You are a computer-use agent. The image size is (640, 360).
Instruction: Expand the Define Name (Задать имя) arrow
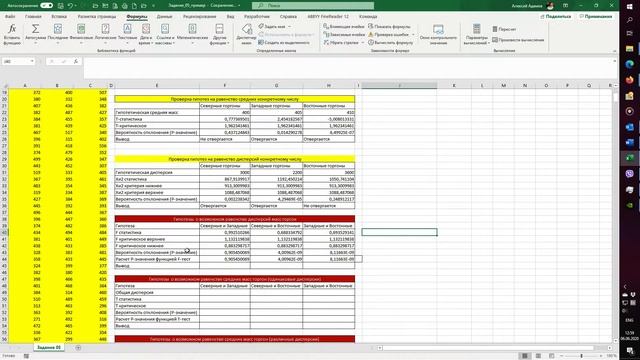290,27
